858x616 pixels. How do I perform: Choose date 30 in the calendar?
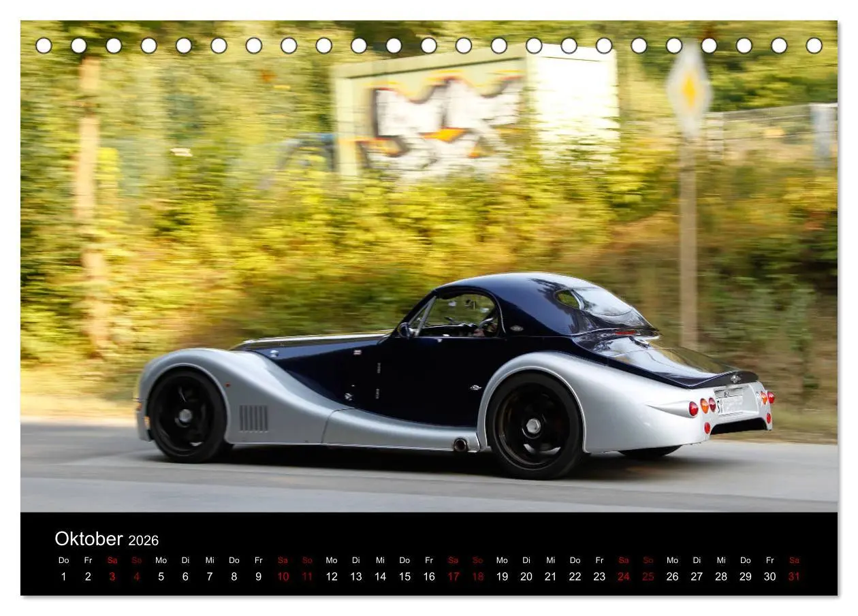click(x=770, y=577)
